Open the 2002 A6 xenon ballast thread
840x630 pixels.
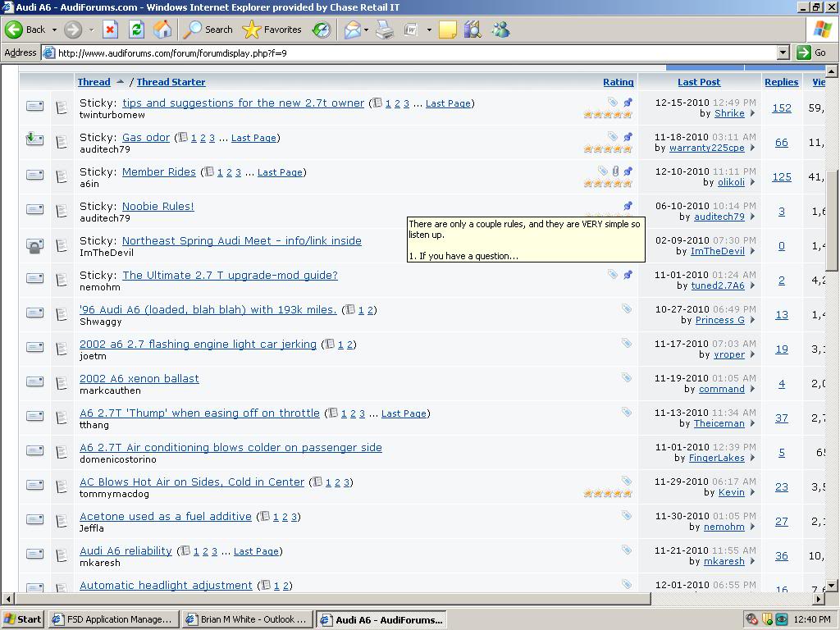[x=139, y=378]
